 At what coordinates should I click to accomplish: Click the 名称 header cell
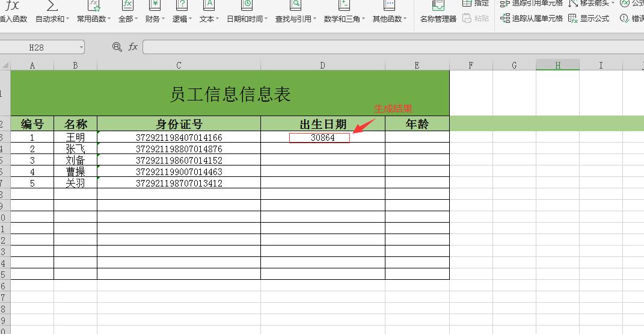(x=76, y=123)
